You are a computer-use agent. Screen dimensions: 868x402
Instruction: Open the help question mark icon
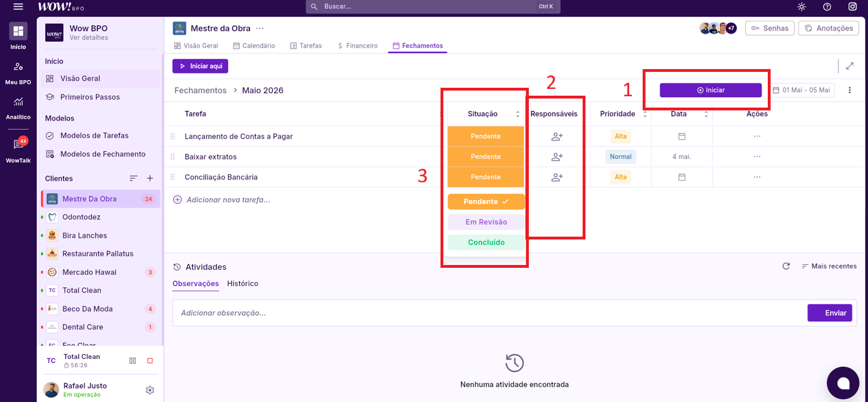coord(827,7)
